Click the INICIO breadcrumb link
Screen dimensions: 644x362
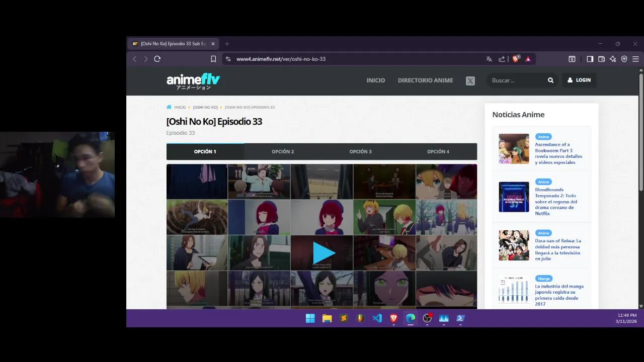180,107
